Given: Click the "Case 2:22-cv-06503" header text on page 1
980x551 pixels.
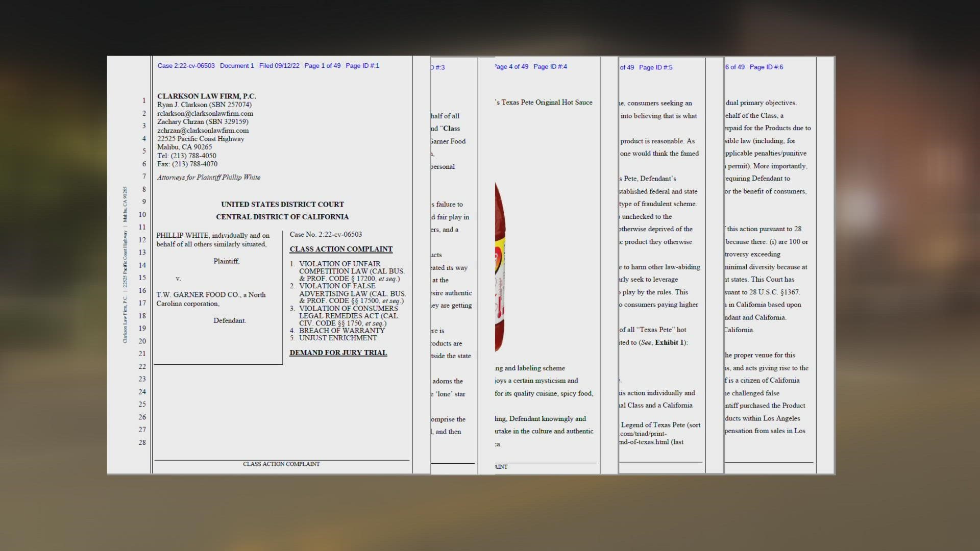Looking at the screenshot, I should (x=186, y=66).
